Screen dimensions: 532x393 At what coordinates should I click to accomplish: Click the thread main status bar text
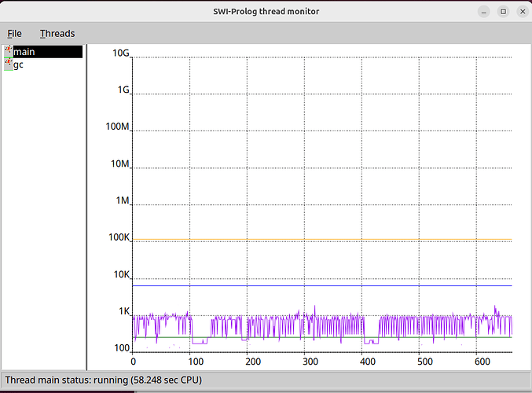(104, 380)
